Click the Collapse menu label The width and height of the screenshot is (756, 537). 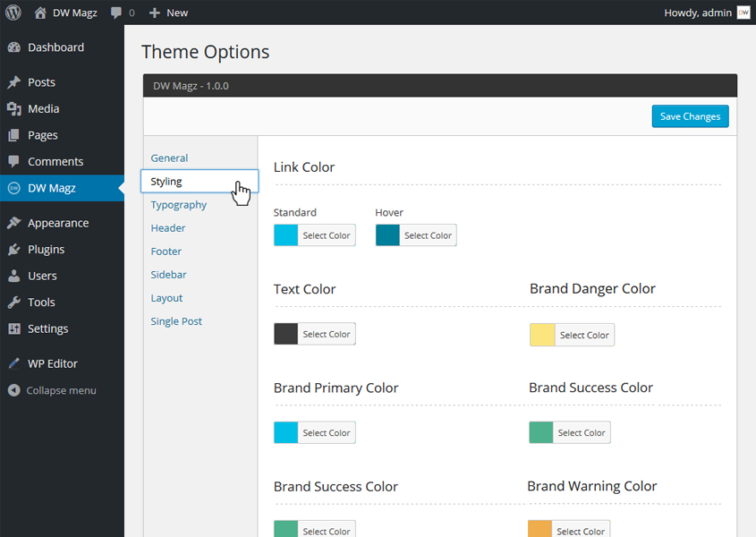point(61,390)
